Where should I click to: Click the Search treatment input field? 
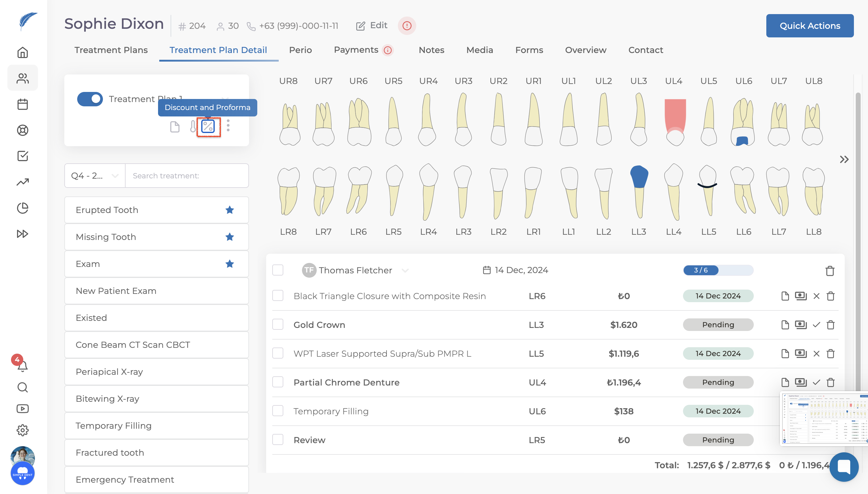point(187,176)
